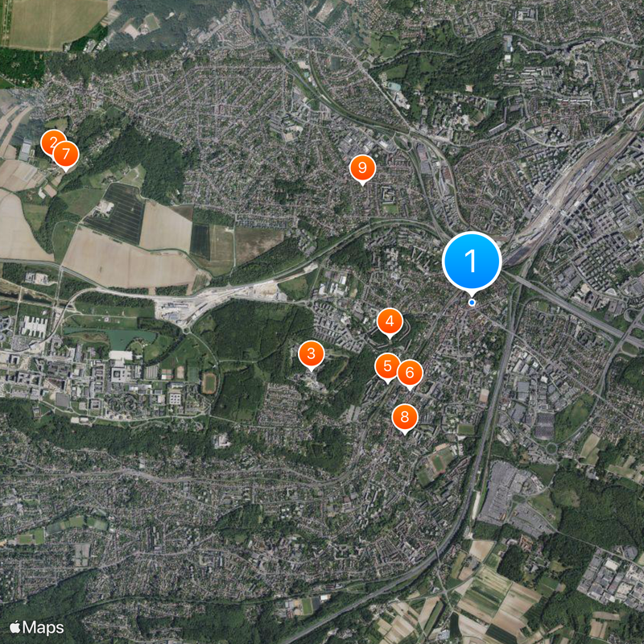Tap the large gray parking lot in the southeast
Image resolution: width=644 pixels, height=644 pixels.
pos(507,497)
